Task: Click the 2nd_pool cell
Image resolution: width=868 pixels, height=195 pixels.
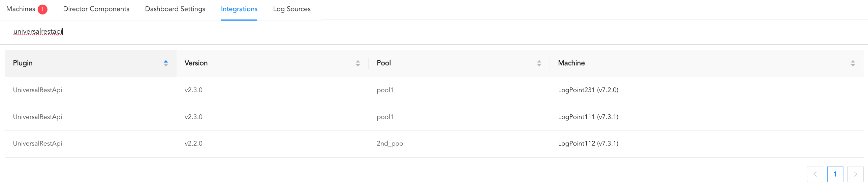Action: pyautogui.click(x=390, y=143)
